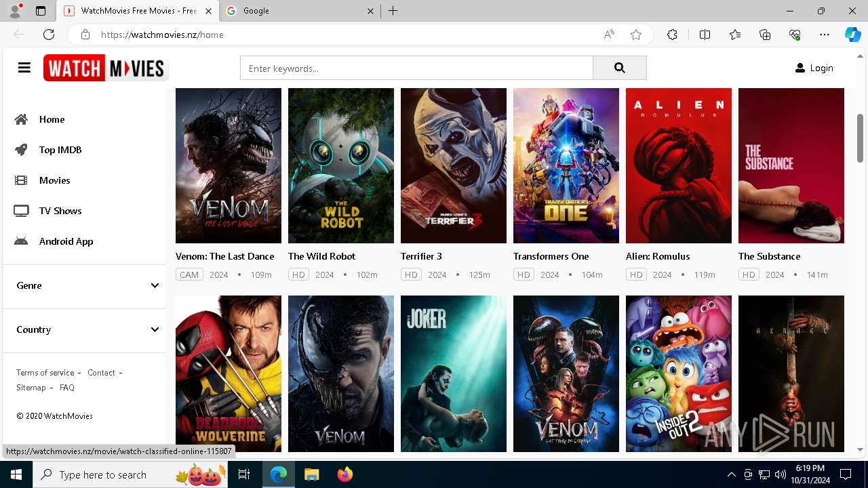The height and width of the screenshot is (488, 868).
Task: Open Transformers One title link
Action: (551, 256)
